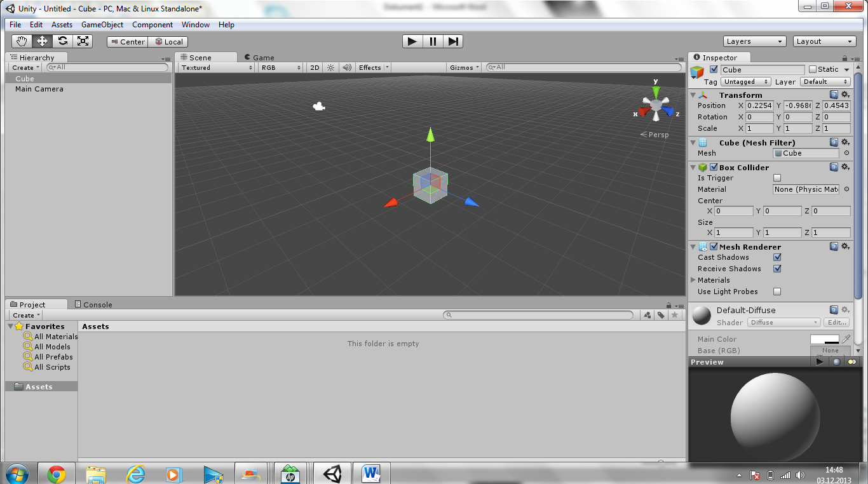Disable Cast Shadows checkbox
This screenshot has width=868, height=484.
tap(776, 258)
